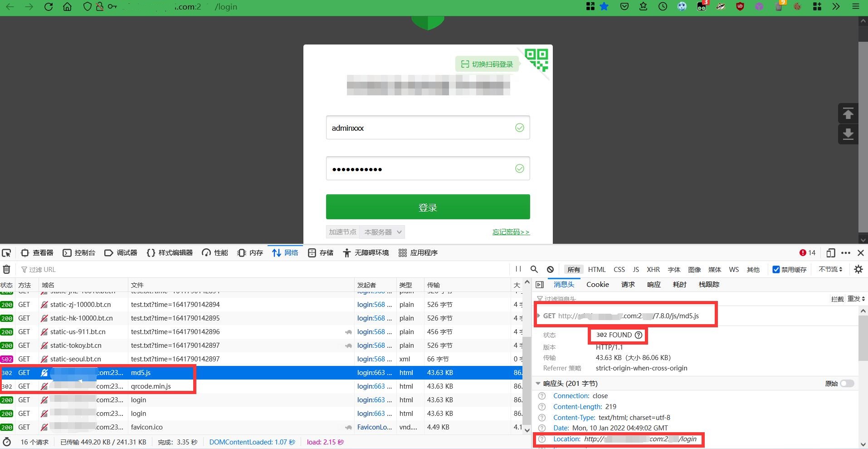This screenshot has width=868, height=449.
Task: Expand the GET request URL row
Action: click(539, 316)
